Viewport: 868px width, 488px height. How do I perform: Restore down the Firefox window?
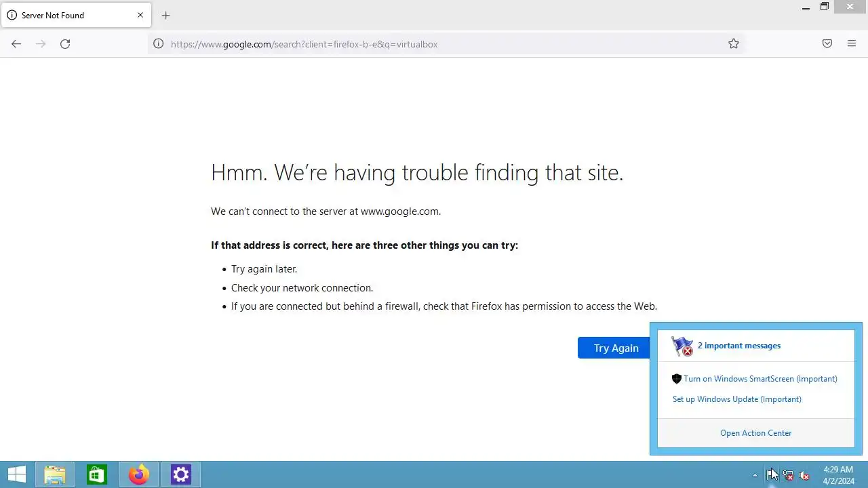point(825,7)
